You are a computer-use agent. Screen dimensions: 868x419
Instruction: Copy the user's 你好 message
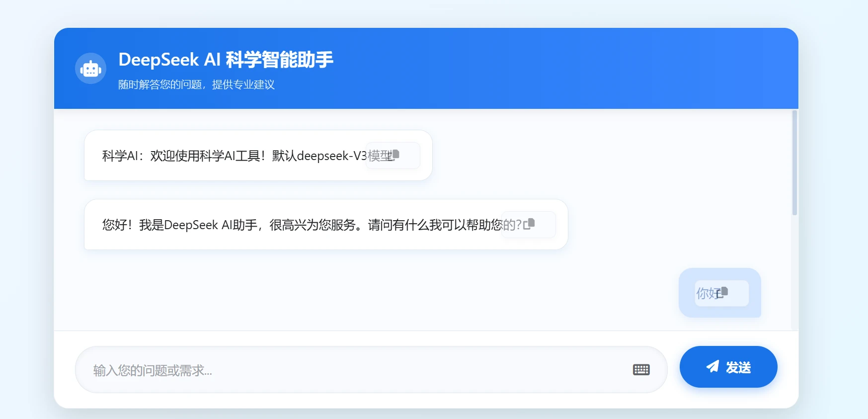pyautogui.click(x=723, y=293)
